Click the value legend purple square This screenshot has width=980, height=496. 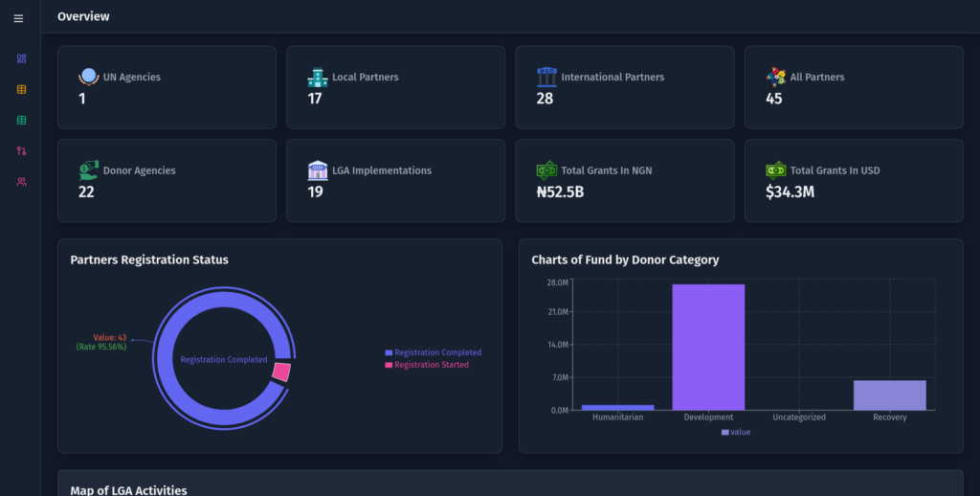725,432
